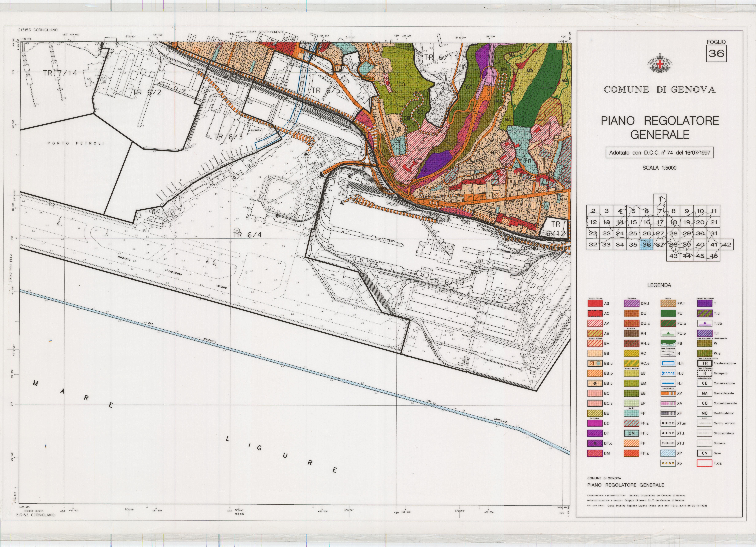This screenshot has width=756, height=547.
Task: Pick the W olive legend swatch
Action: [x=705, y=343]
